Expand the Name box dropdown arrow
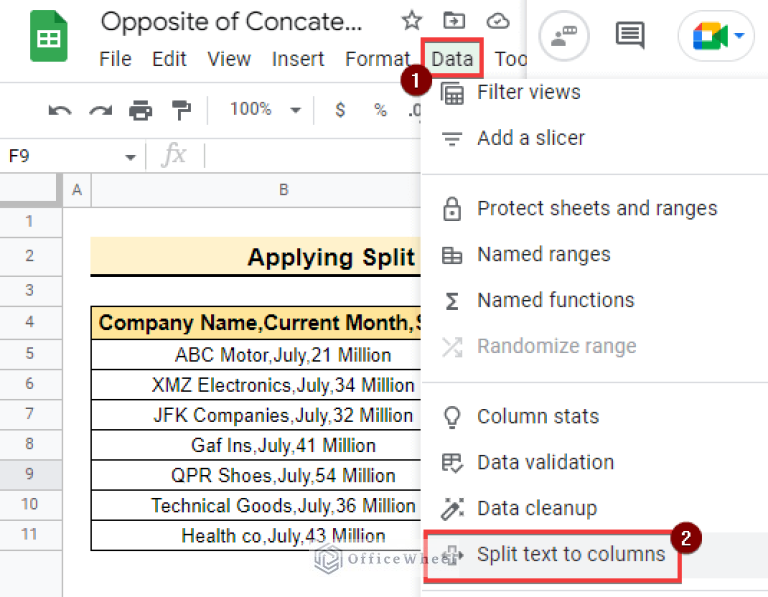Viewport: 768px width, 597px height. 130,157
